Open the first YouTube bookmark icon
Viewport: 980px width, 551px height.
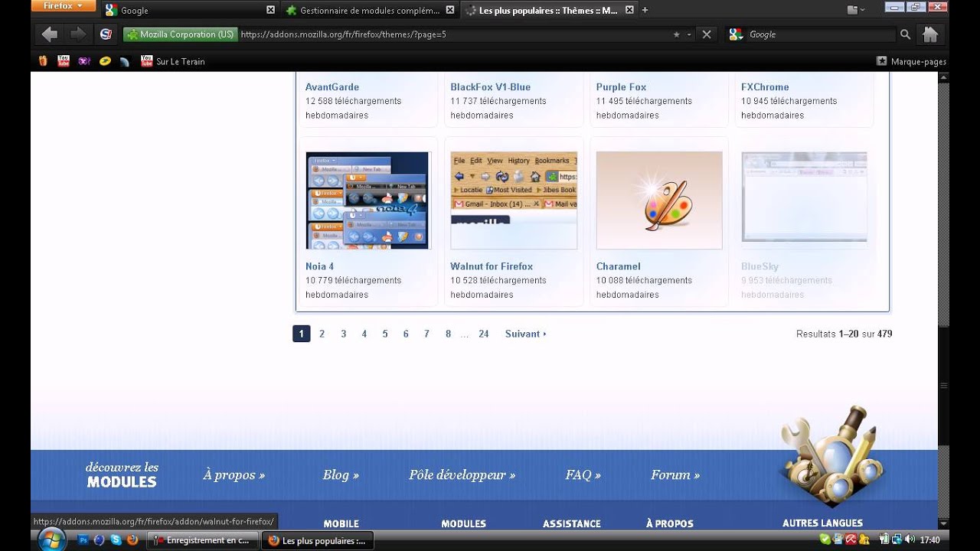[64, 61]
